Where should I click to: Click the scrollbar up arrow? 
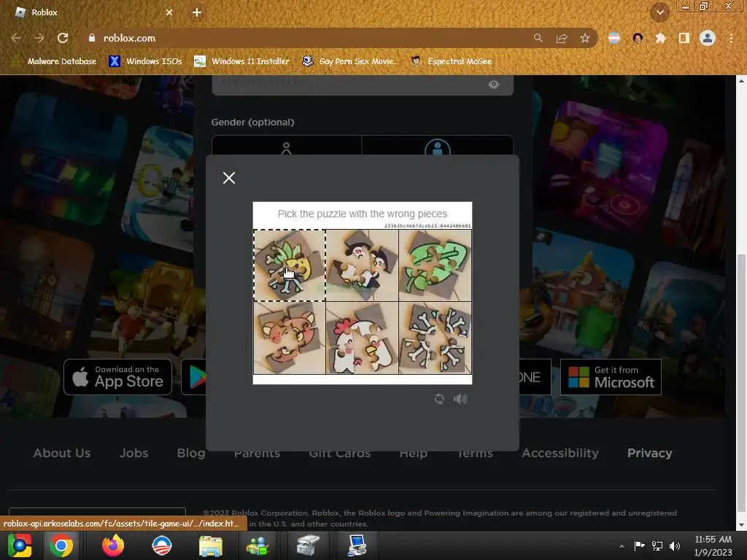coord(741,80)
